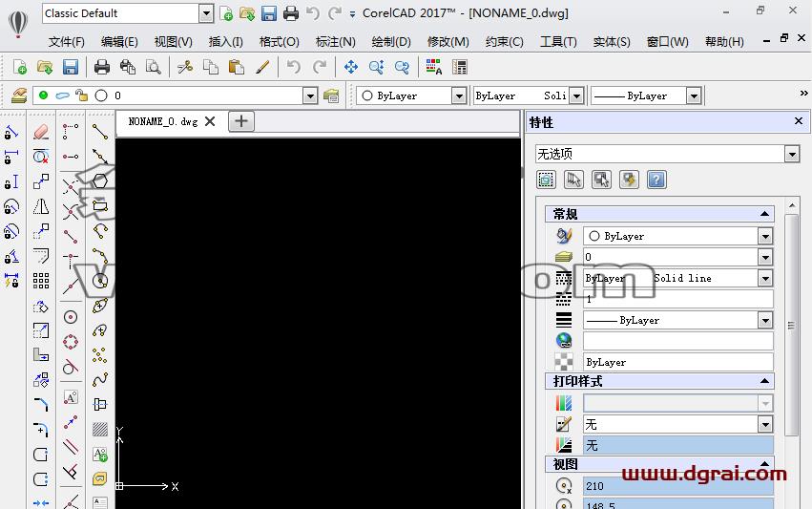The width and height of the screenshot is (812, 509).
Task: Open the ByLayer color swatch dropdown in Properties
Action: pyautogui.click(x=765, y=237)
